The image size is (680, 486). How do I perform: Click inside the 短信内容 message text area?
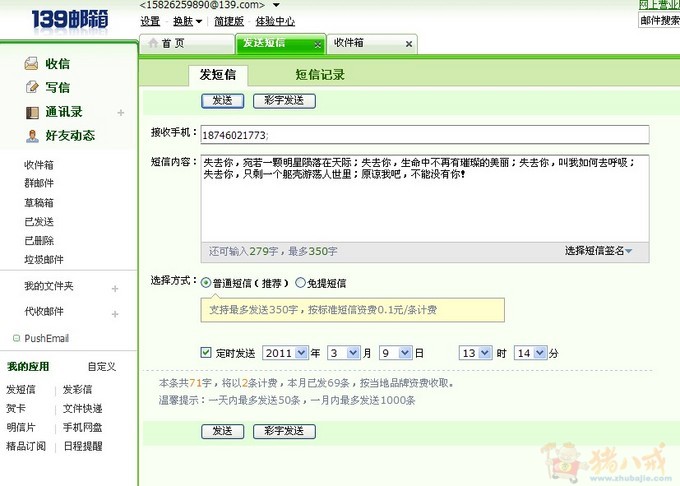pos(425,199)
